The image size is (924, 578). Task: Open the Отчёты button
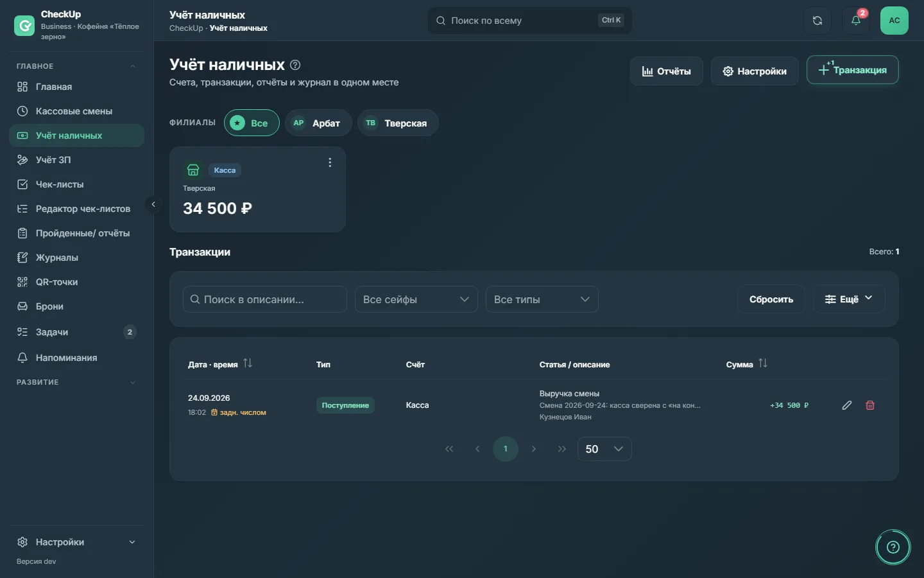[x=667, y=71]
